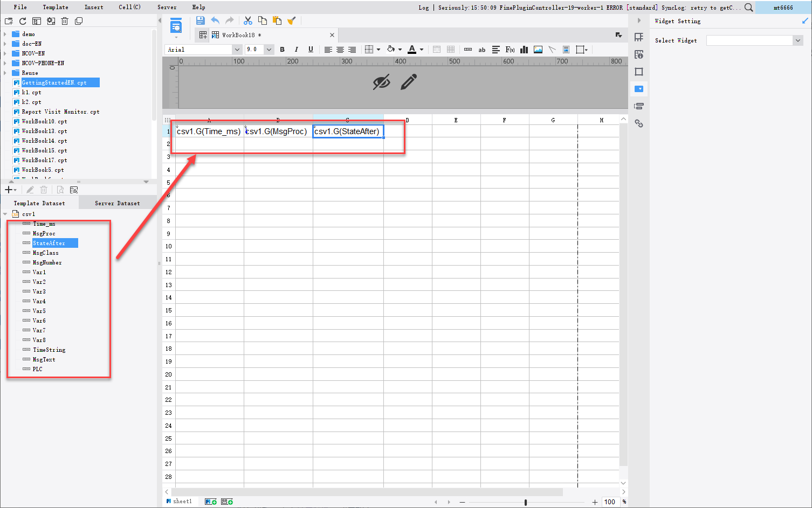
Task: Expand the Reuse folder
Action: (5, 73)
